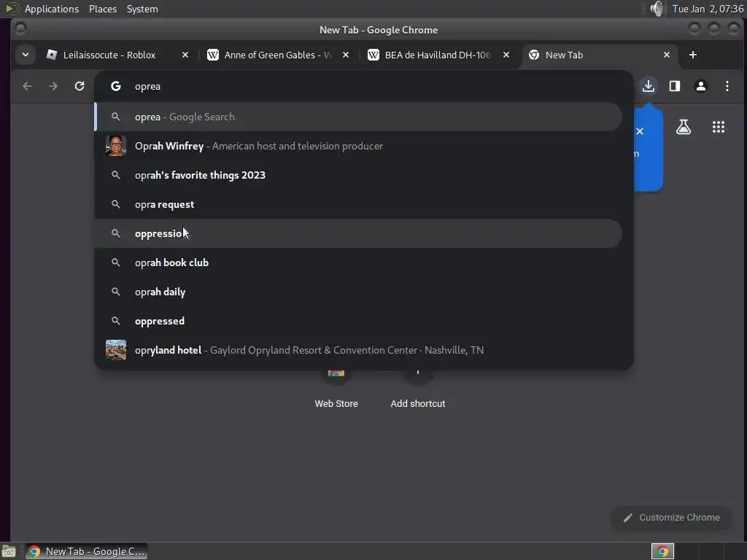This screenshot has height=560, width=747.
Task: Open the profile avatar icon
Action: pos(701,86)
